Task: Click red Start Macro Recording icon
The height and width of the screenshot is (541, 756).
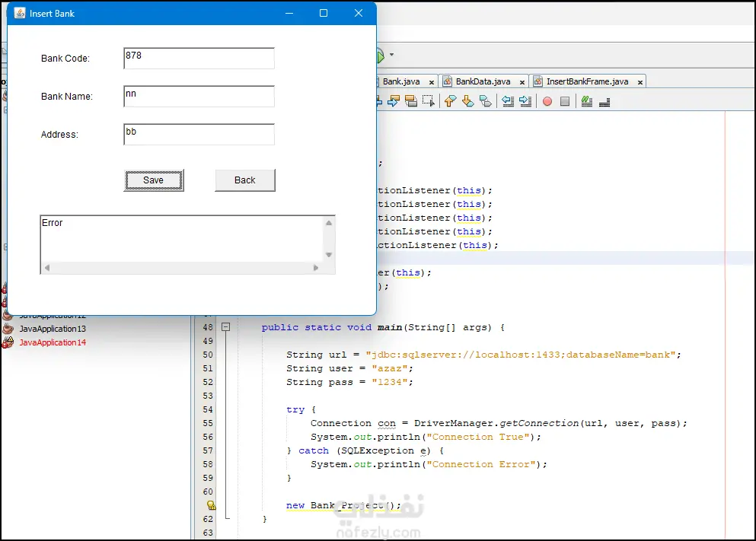Action: (x=547, y=102)
